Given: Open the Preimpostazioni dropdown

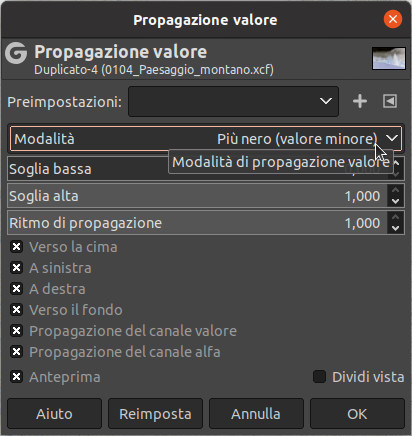Looking at the screenshot, I should 233,101.
